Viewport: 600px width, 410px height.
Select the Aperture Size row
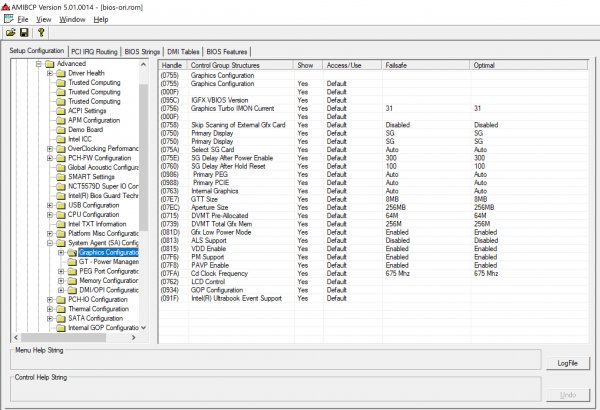pyautogui.click(x=373, y=207)
